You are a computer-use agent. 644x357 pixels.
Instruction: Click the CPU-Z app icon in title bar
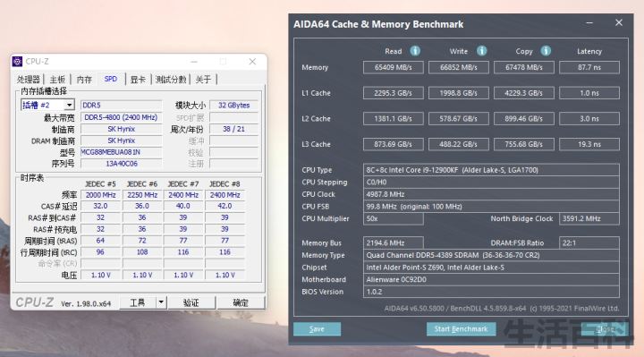tap(17, 61)
